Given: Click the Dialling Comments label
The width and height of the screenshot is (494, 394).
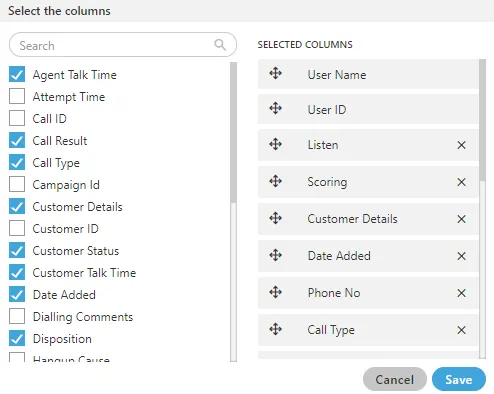Looking at the screenshot, I should pyautogui.click(x=83, y=317).
